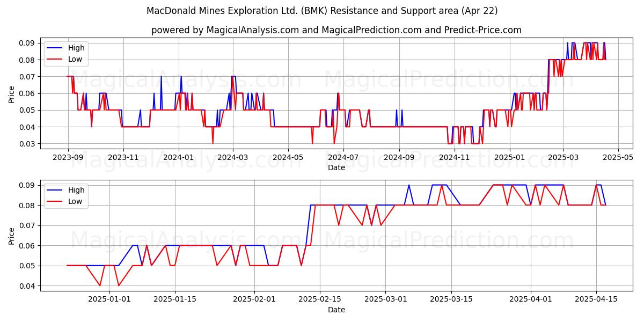Click the '2025-04-15' tick label
Viewport: 644px width, 322px height.
596,299
